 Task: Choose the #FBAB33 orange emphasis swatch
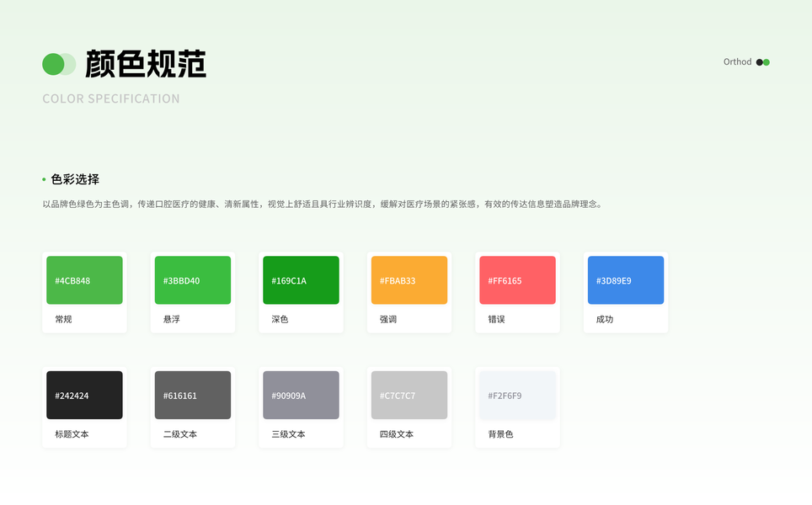tap(409, 280)
